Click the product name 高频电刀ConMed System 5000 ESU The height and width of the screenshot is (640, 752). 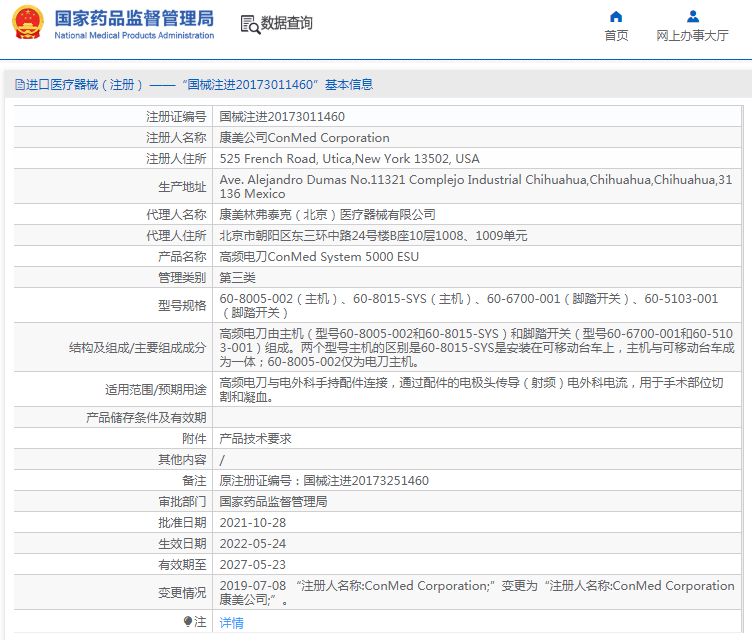point(319,257)
